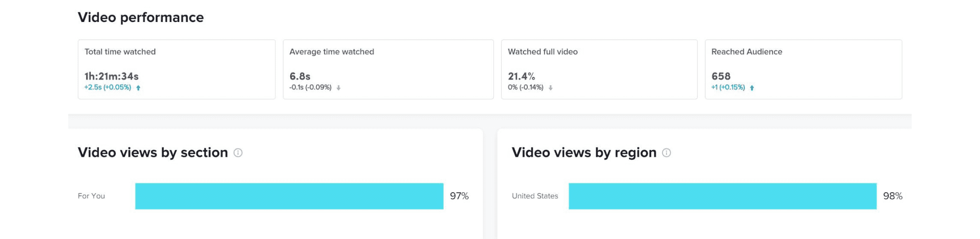
Task: Click the 98% value label
Action: 893,196
